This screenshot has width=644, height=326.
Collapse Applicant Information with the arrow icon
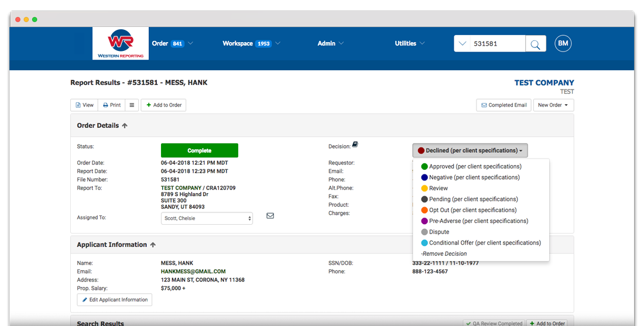153,245
